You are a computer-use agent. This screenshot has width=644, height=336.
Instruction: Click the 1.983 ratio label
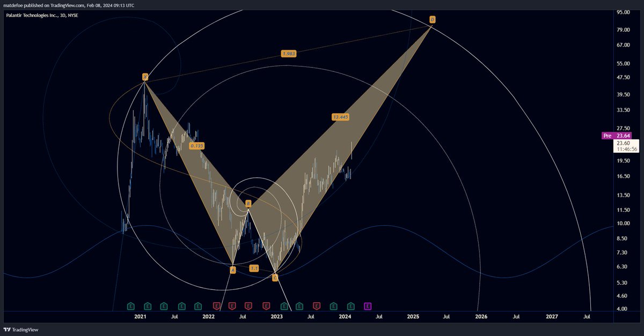289,54
